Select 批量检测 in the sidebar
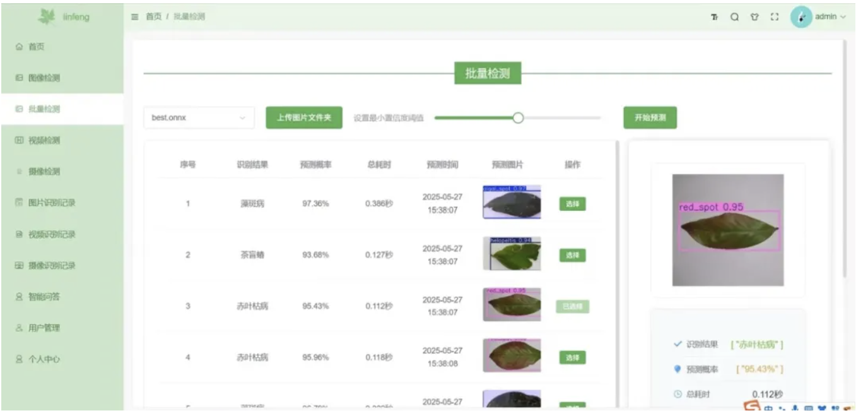The width and height of the screenshot is (868, 413). click(x=62, y=109)
